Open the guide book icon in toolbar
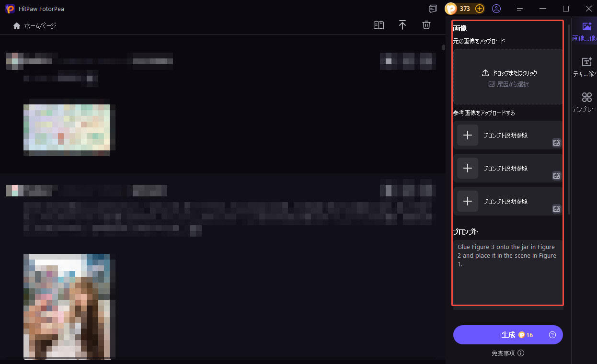 [x=379, y=25]
